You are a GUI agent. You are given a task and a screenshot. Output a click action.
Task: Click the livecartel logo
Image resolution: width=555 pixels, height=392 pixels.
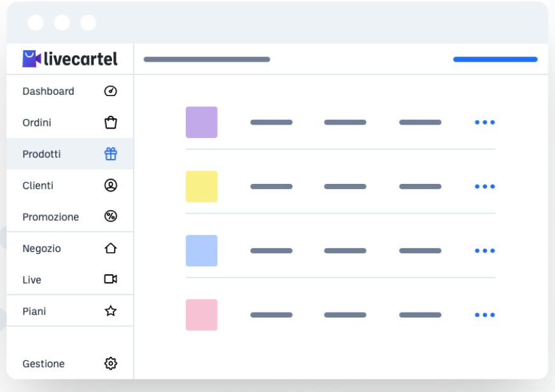click(70, 59)
